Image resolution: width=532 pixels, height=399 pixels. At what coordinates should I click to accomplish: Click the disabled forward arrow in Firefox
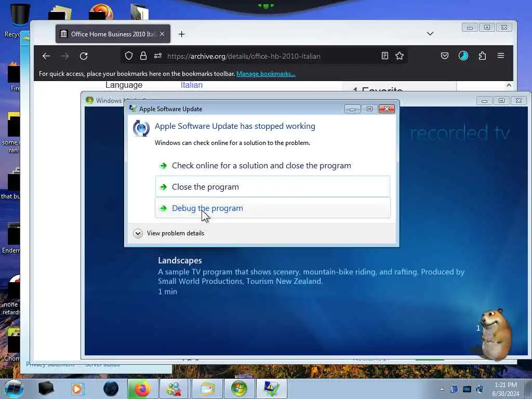(x=65, y=56)
